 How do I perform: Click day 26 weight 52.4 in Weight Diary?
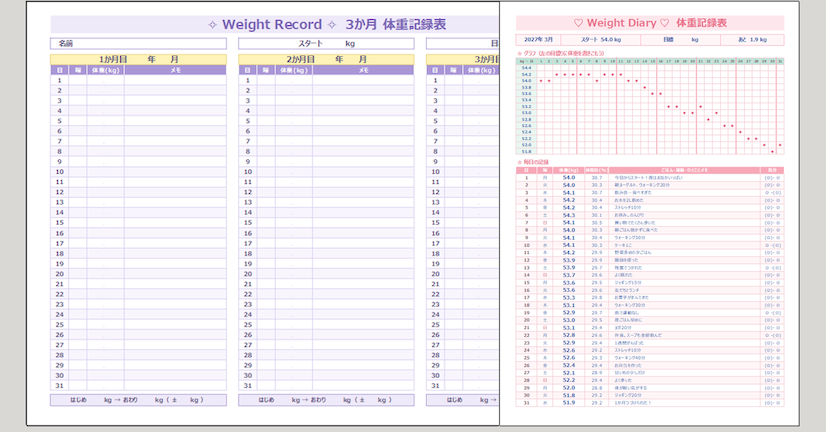(x=569, y=365)
